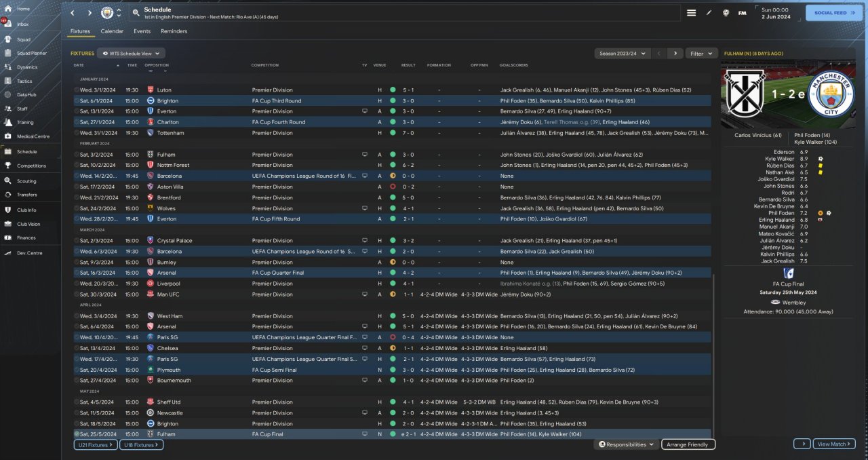Switch to the Calendar tab
Screen dimensions: 868x460
coord(112,31)
